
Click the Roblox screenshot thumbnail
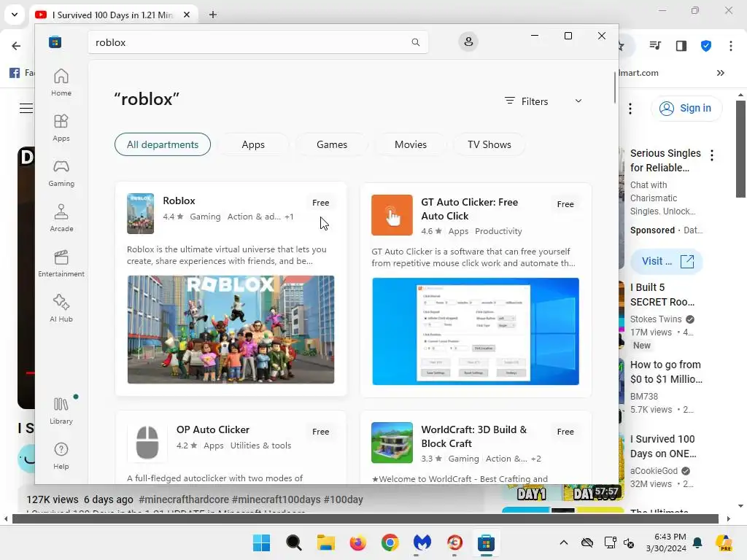(231, 330)
